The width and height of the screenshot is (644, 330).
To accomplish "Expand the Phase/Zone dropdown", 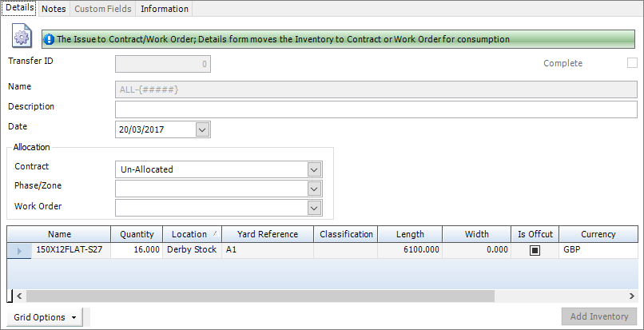I will point(314,189).
